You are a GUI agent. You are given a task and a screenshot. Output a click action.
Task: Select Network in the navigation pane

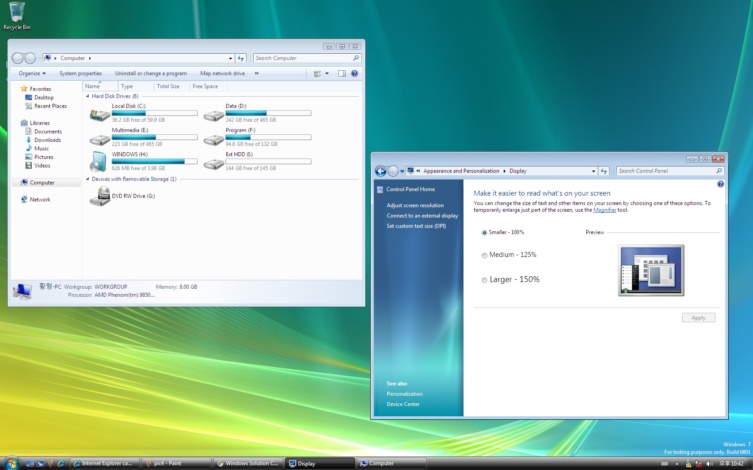40,200
